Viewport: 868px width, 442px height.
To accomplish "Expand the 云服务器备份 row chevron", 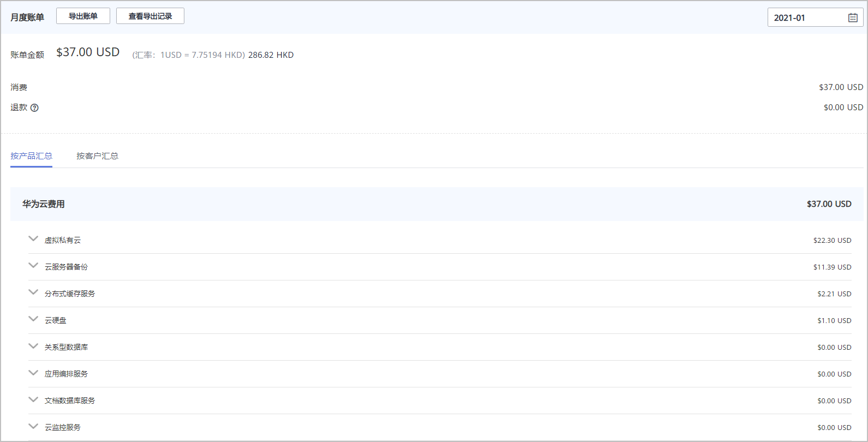I will pyautogui.click(x=33, y=266).
